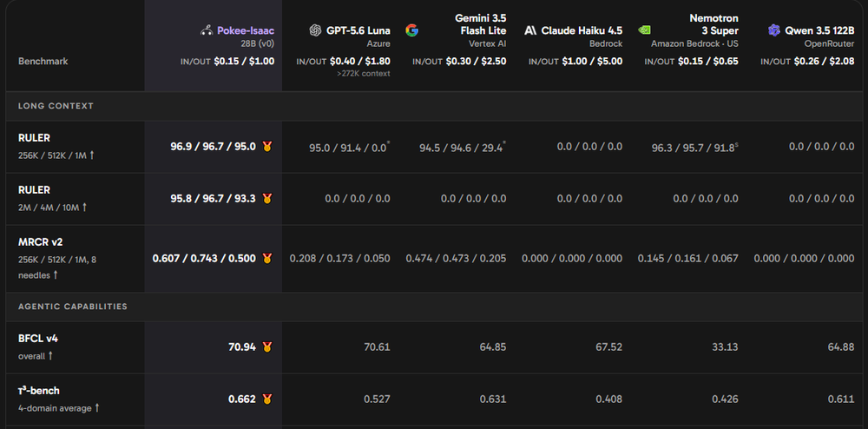This screenshot has width=868, height=429.
Task: Click the score 0.607 / 0.743 / 0.500
Action: (x=204, y=258)
